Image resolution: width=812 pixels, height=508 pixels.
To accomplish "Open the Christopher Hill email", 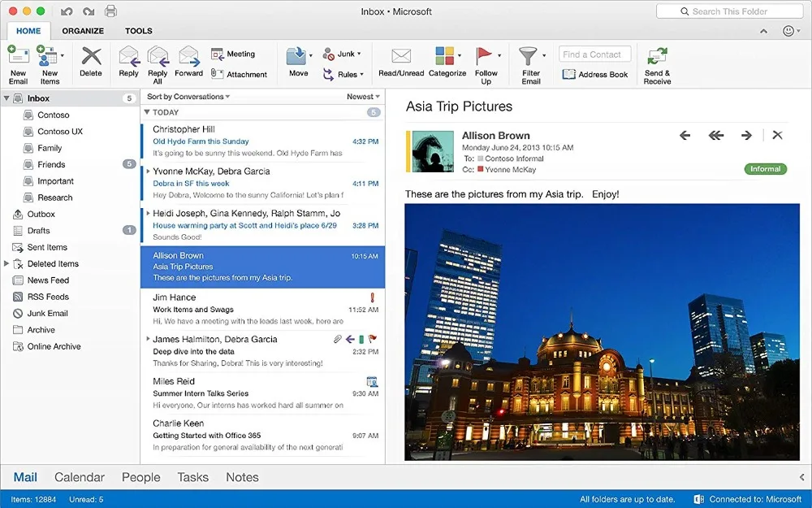I will [x=248, y=141].
